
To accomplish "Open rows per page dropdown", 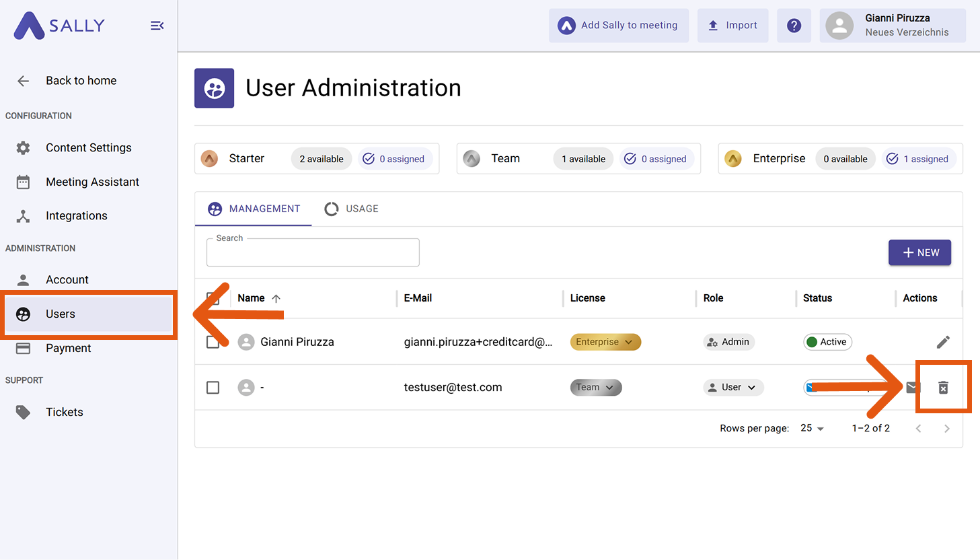I will click(813, 428).
